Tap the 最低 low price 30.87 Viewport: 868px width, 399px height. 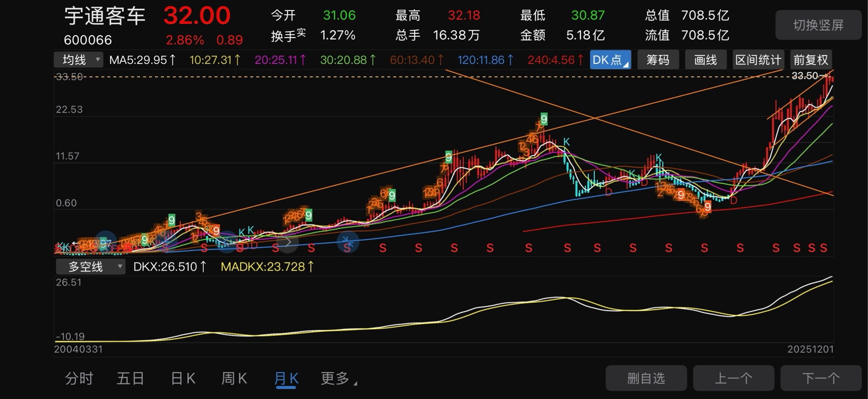point(588,15)
